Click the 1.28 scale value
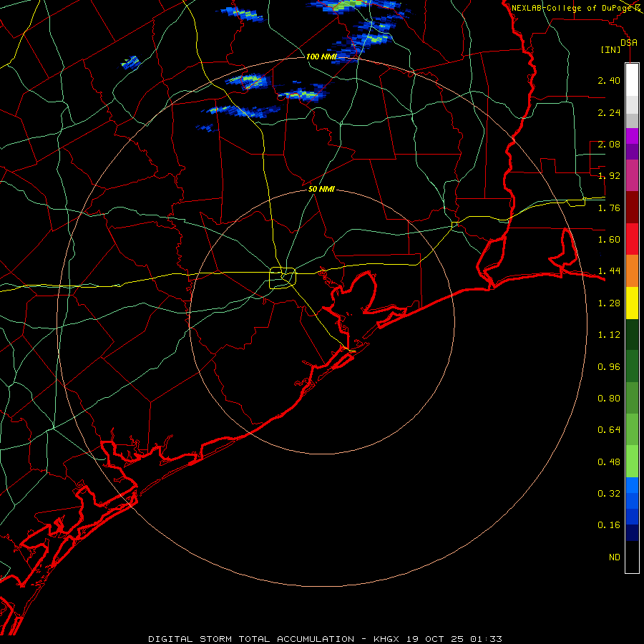This screenshot has width=644, height=644. point(609,303)
